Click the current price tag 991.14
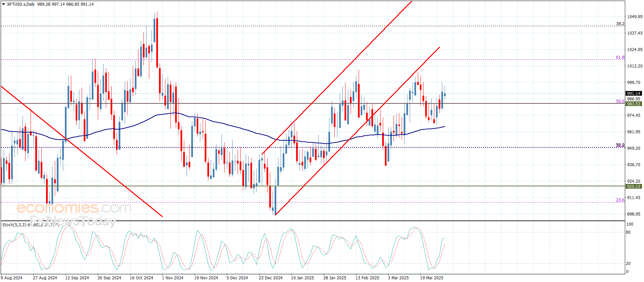The image size is (644, 282). coord(634,93)
